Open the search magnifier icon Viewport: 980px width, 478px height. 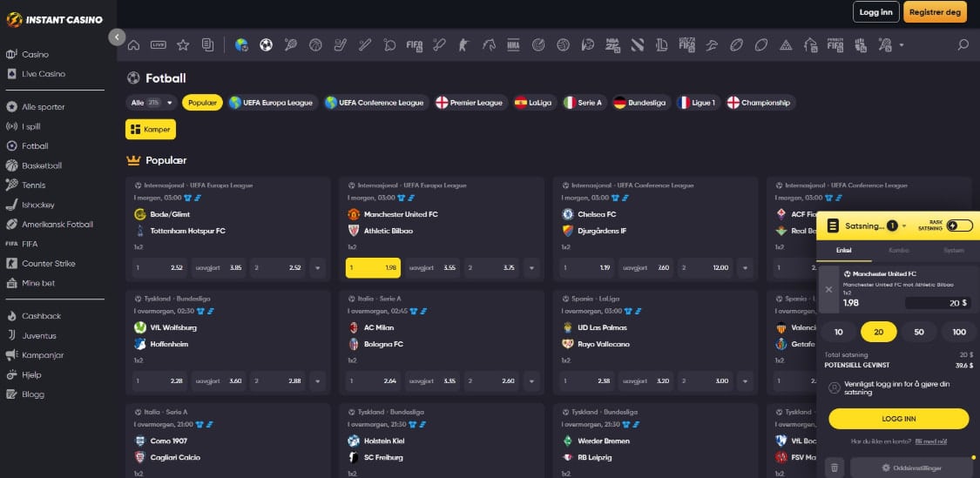point(963,45)
